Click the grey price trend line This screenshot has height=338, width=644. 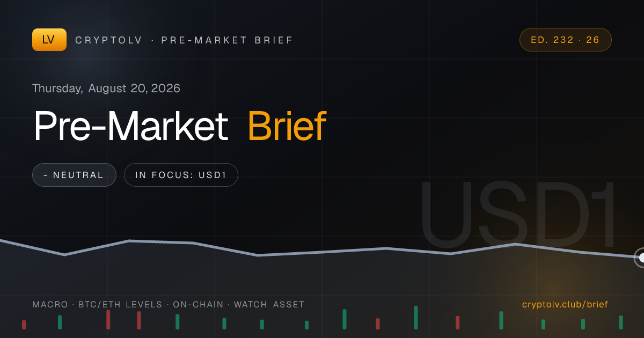322,252
